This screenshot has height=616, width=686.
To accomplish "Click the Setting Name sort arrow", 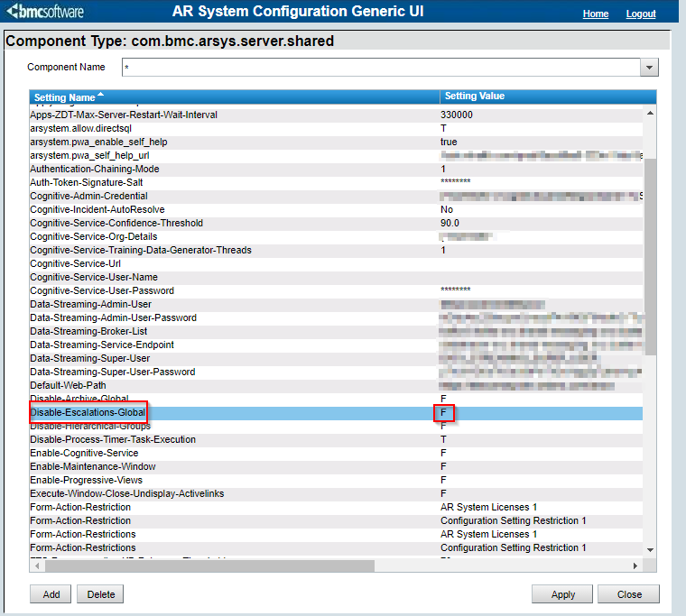I will point(101,96).
